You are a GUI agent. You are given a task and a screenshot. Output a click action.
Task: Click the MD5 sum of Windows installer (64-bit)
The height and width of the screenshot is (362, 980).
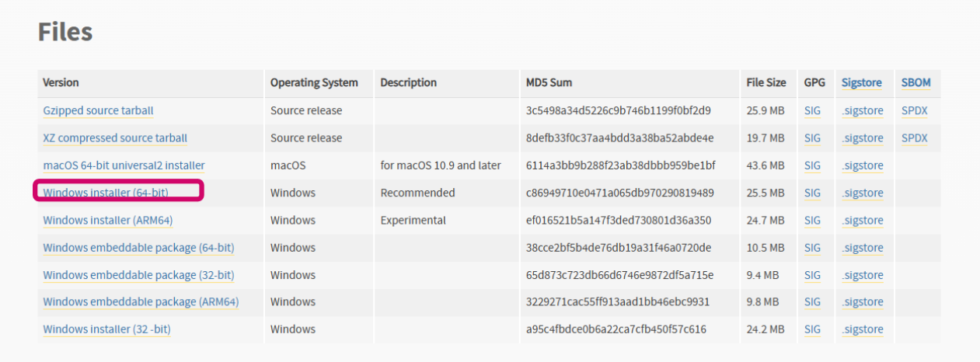point(619,193)
